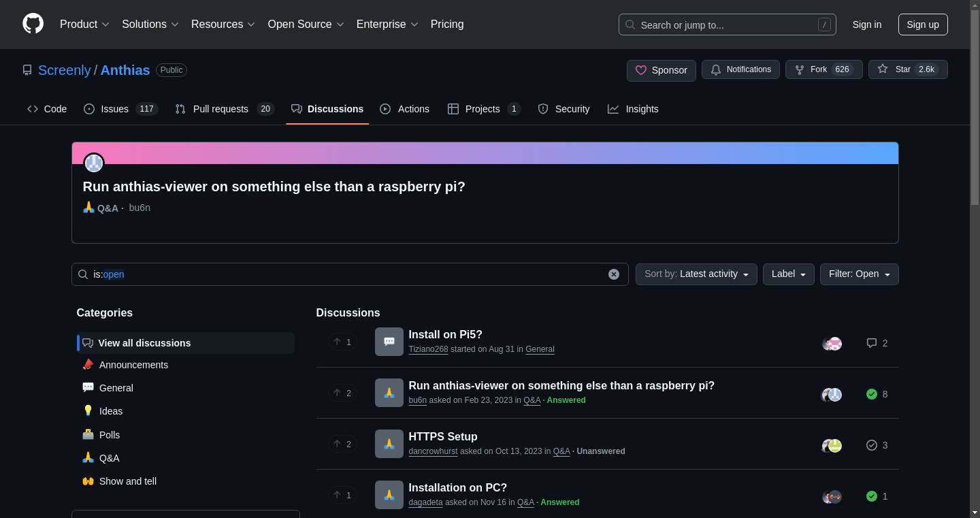
Task: Upvote the 'Install on Pi5?' discussion
Action: pyautogui.click(x=342, y=342)
